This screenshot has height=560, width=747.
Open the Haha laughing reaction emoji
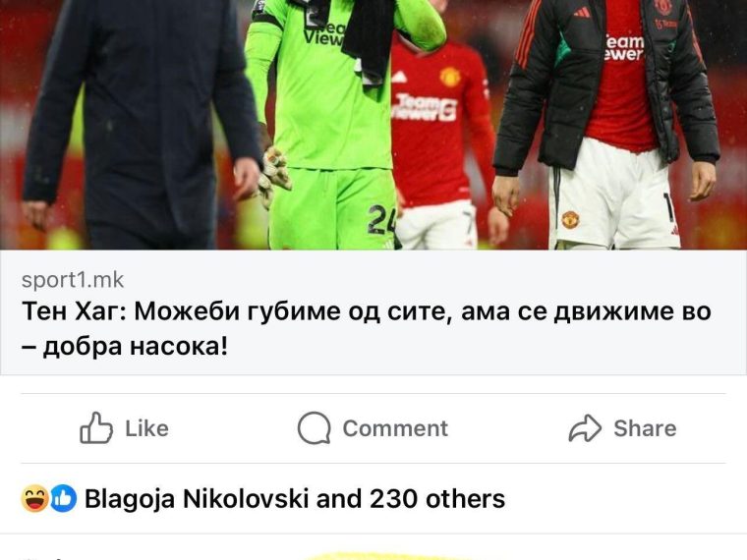pos(34,498)
